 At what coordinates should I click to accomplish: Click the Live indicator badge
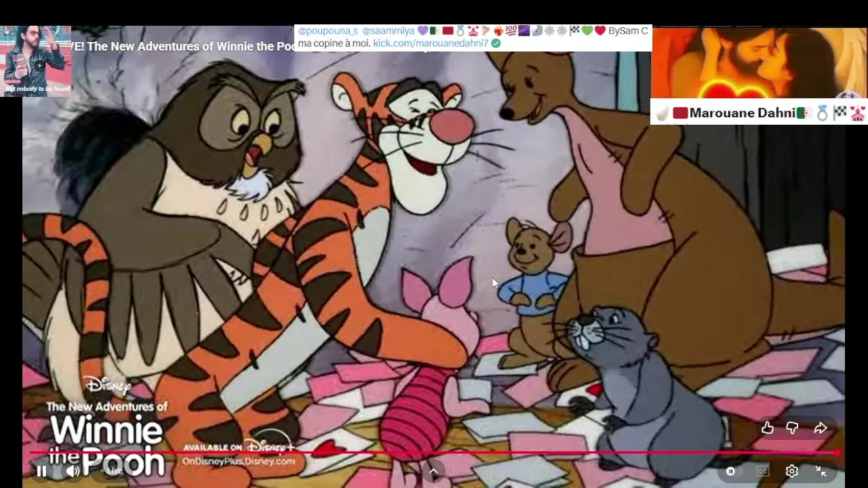click(x=115, y=470)
